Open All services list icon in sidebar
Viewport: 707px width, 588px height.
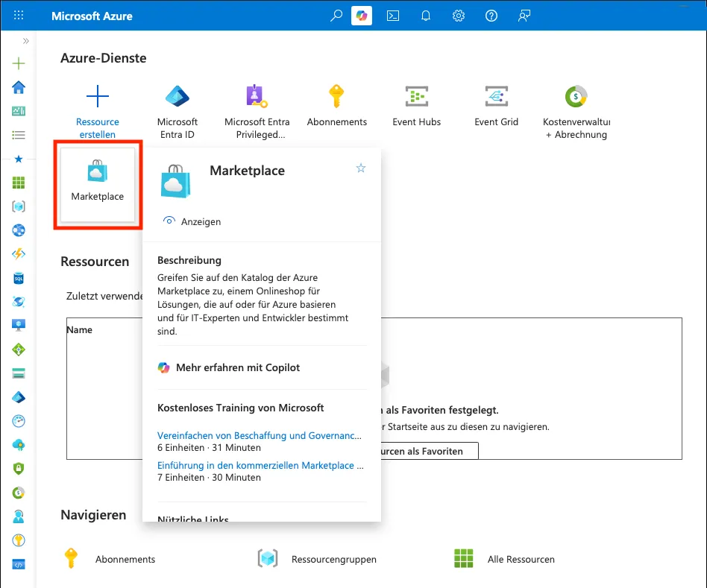[19, 135]
